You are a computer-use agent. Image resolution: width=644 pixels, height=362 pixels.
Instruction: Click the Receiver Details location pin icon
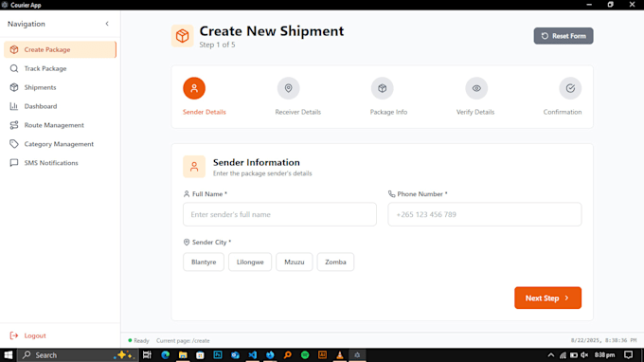coord(288,88)
